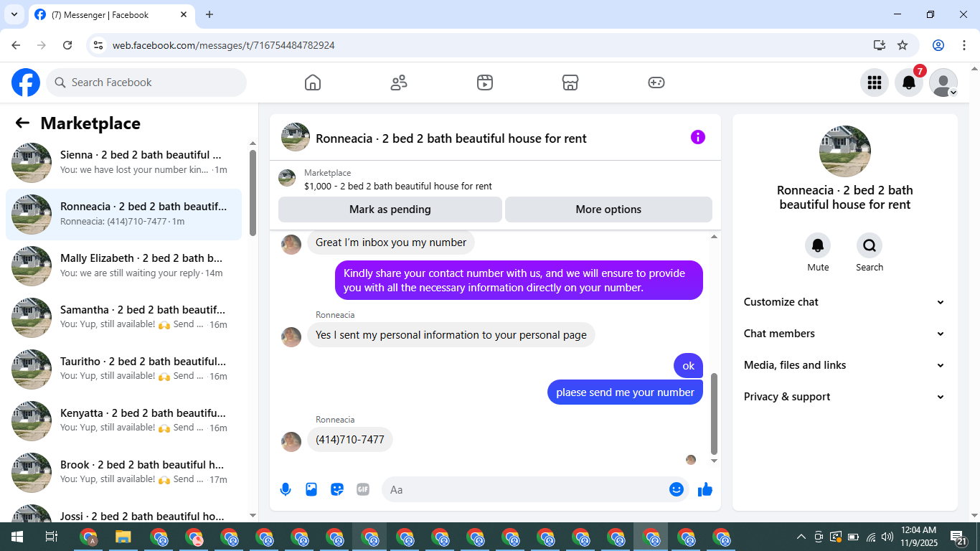Open the emoji picker smiley icon
980x551 pixels.
pyautogui.click(x=677, y=489)
